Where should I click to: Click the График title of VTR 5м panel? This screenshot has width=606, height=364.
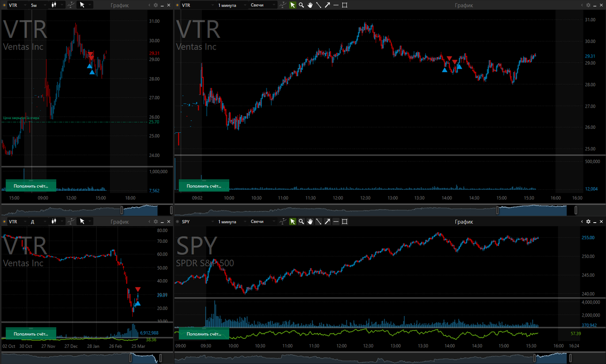pos(120,5)
